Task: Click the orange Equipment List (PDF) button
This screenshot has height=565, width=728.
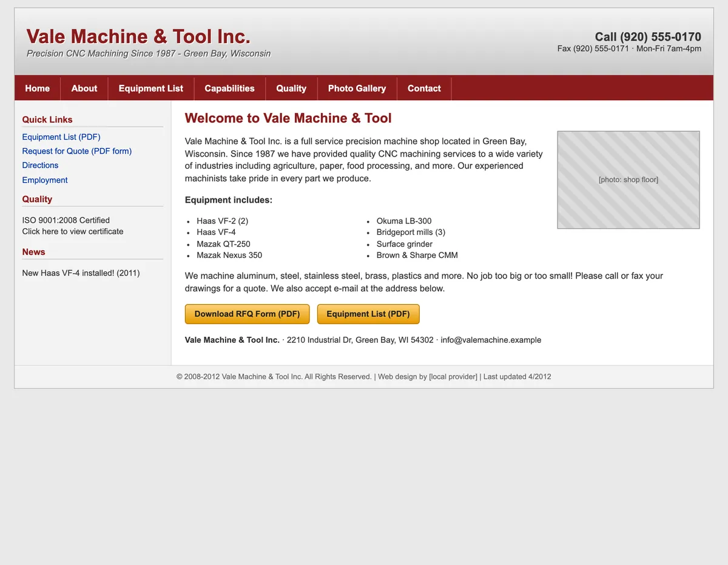Action: point(368,314)
